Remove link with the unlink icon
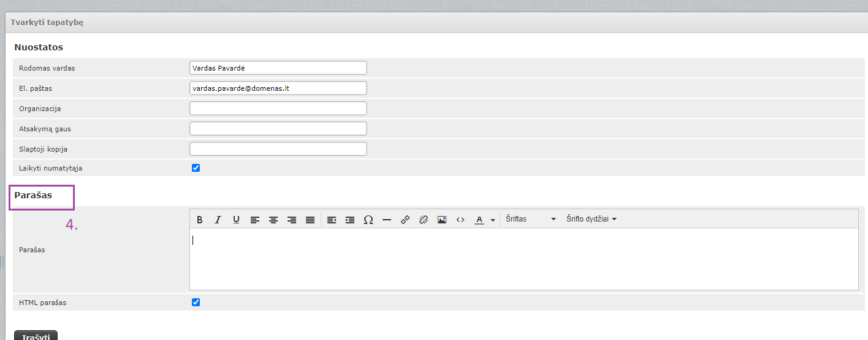Screen dimensions: 868x340 [424, 220]
